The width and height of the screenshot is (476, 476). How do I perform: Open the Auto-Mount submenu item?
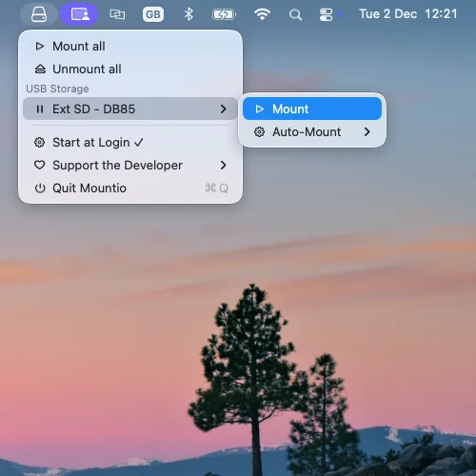pos(312,131)
